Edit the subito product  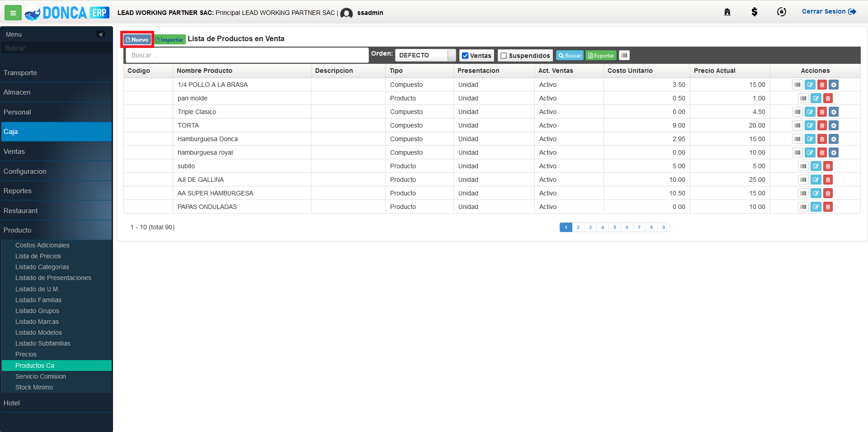click(816, 166)
